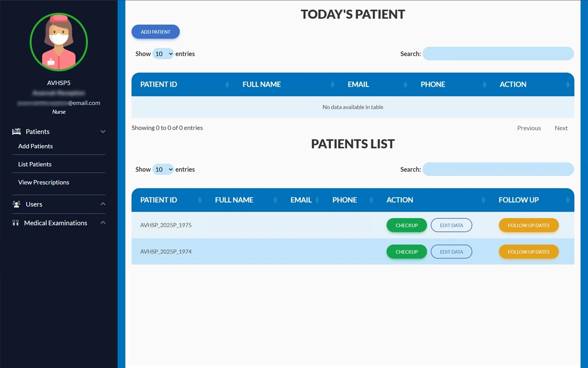Open View Prescriptions in sidebar menu
Viewport: 588px width, 368px height.
[44, 183]
